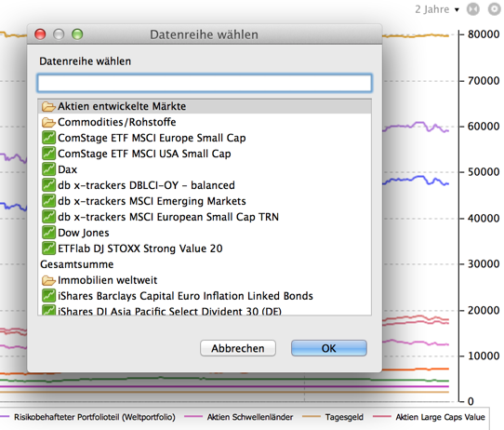Screen dimensions: 504x430
Task: Select ETFlab DJ STOXX Strong Value 20
Action: [205, 248]
